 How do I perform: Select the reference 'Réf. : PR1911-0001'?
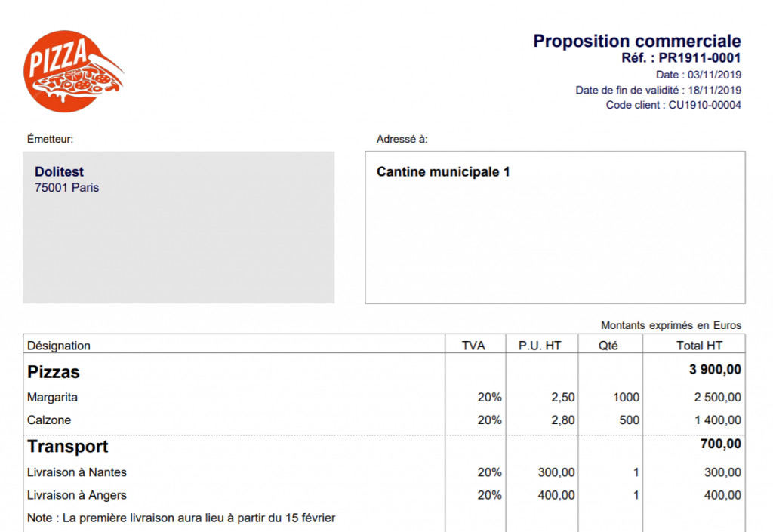pos(681,58)
